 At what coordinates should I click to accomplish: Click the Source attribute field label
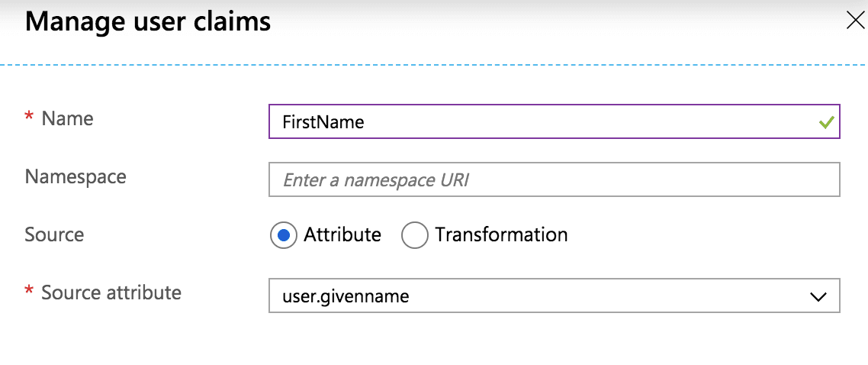(x=111, y=292)
